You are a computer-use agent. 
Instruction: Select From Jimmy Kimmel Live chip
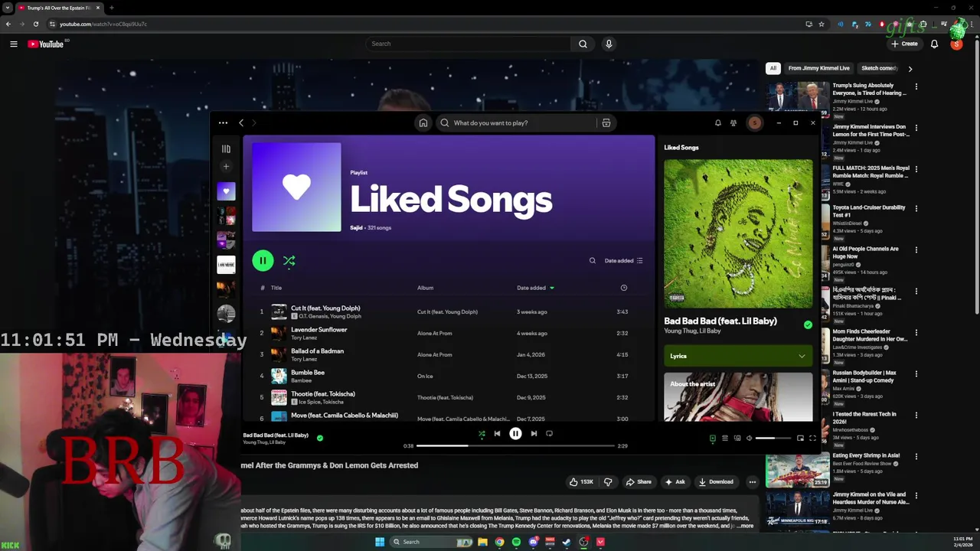point(818,68)
